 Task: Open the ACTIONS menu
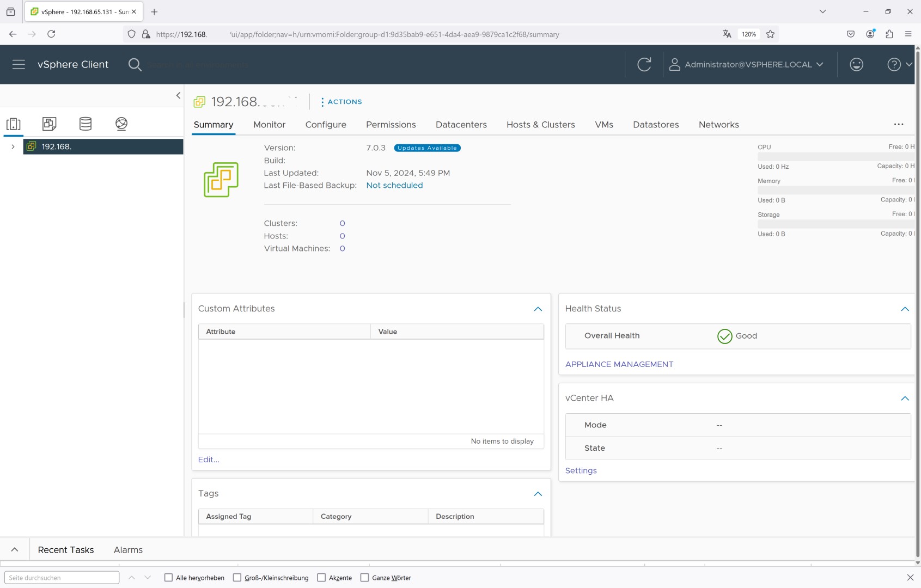341,102
